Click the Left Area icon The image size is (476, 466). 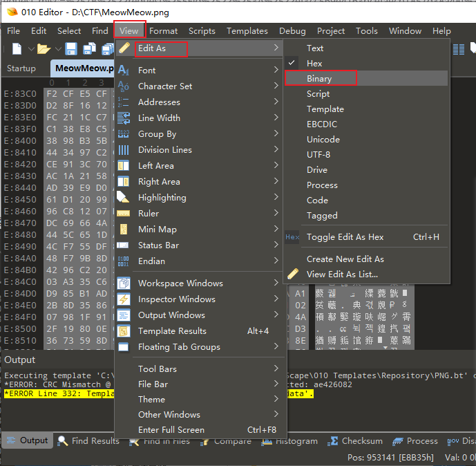pos(123,166)
